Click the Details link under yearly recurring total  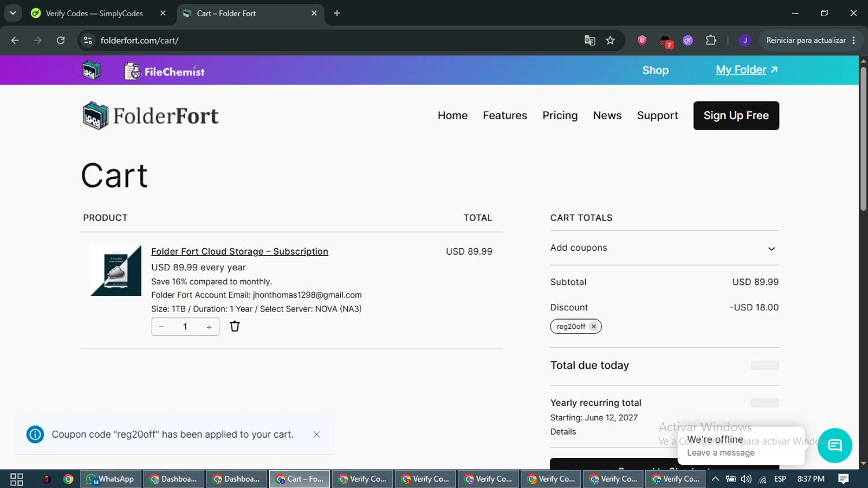(x=563, y=432)
